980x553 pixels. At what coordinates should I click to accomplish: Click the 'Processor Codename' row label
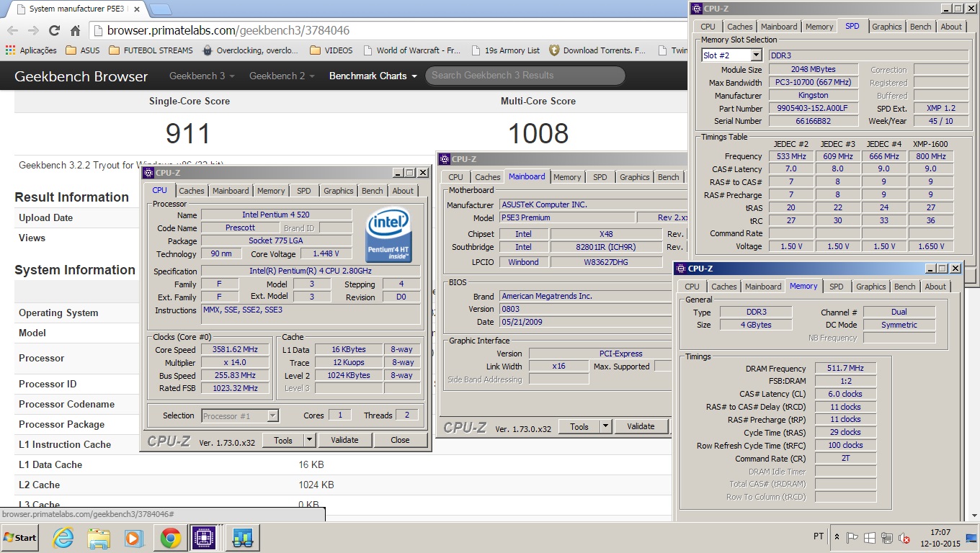click(x=66, y=404)
